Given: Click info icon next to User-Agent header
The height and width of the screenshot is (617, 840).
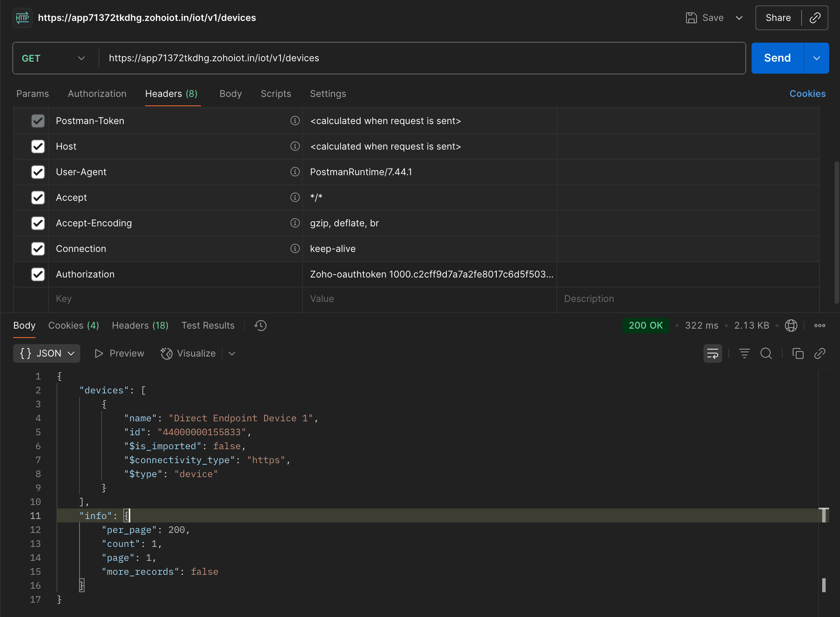Looking at the screenshot, I should pyautogui.click(x=295, y=172).
